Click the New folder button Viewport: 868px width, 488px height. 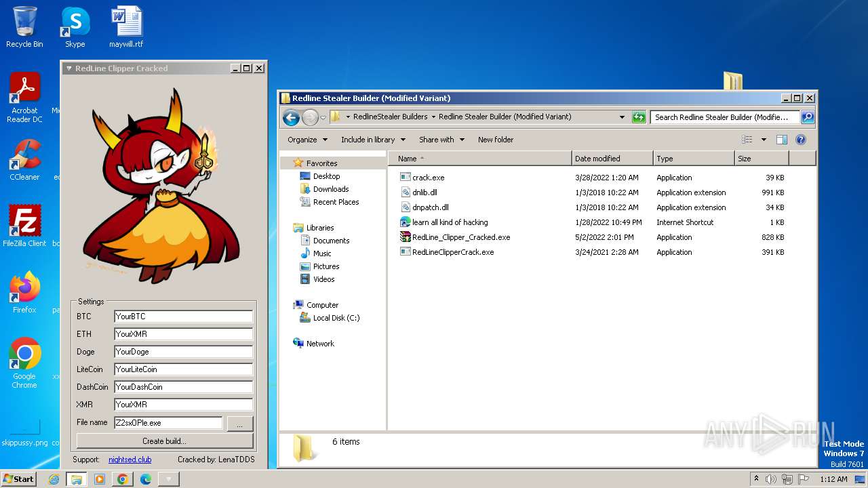click(496, 140)
